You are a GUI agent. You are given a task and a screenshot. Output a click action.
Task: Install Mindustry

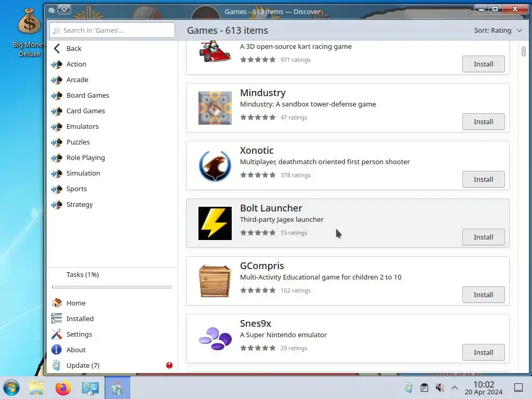[484, 122]
